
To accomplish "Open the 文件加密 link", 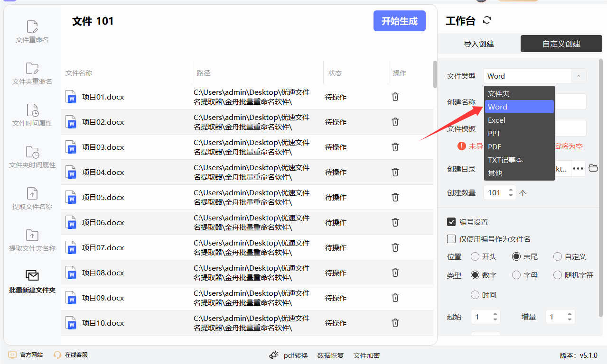I will 366,355.
